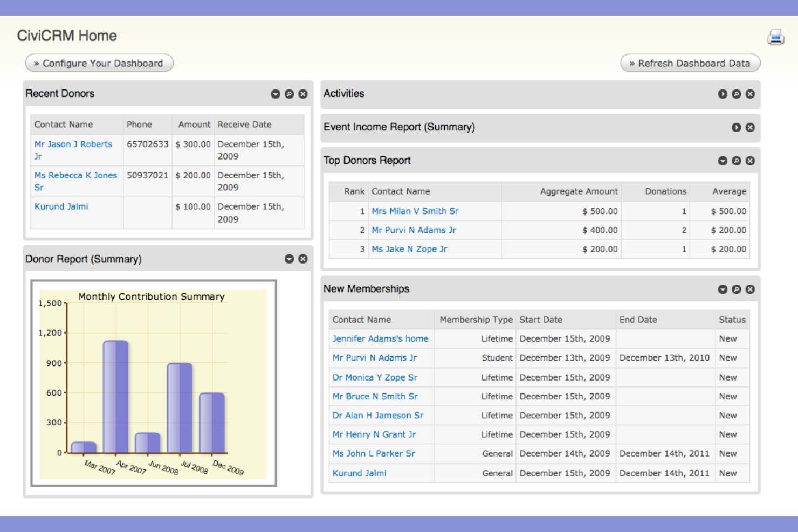Open member Mr Bruce N Smith Sr
The image size is (798, 532).
(x=375, y=396)
